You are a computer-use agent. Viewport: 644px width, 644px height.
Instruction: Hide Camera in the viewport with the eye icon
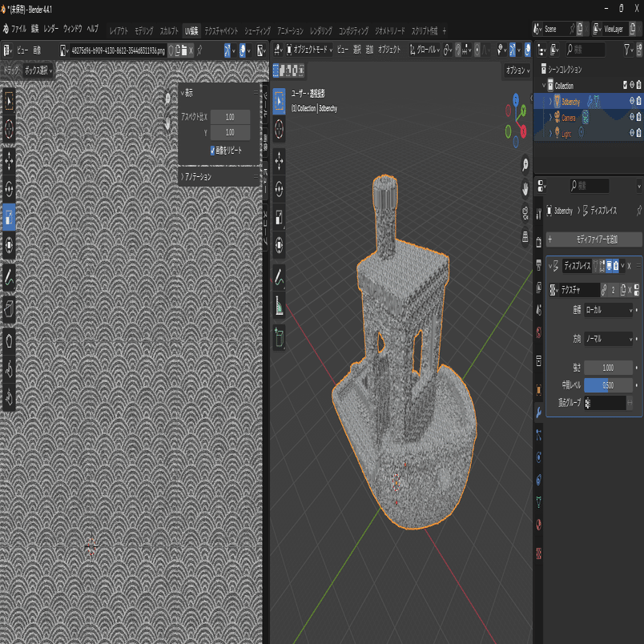point(632,117)
